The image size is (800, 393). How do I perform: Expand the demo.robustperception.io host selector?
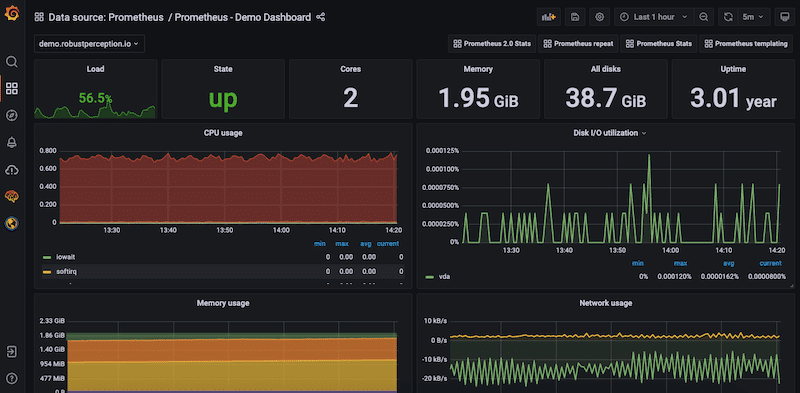click(89, 44)
